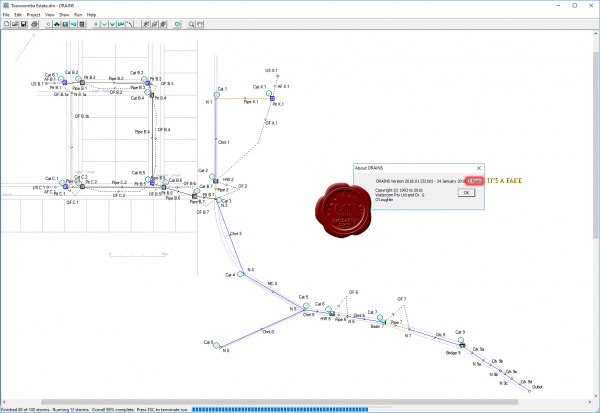600x413 pixels.
Task: Click the Print toolbar icon
Action: tap(34, 24)
